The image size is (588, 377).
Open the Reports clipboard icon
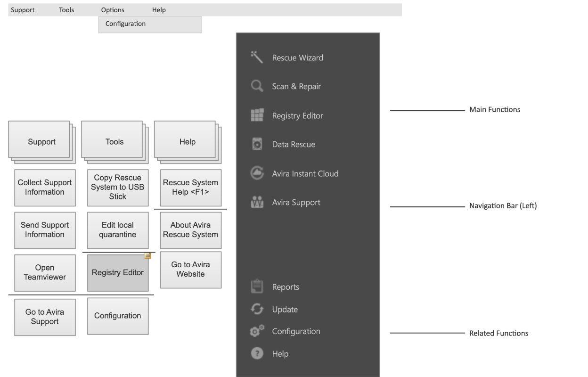257,287
